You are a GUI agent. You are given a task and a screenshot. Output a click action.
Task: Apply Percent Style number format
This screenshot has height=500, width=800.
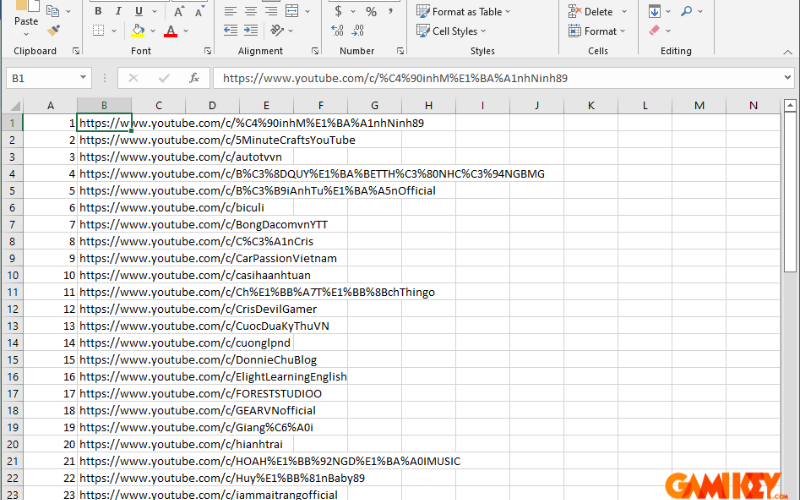pos(371,12)
